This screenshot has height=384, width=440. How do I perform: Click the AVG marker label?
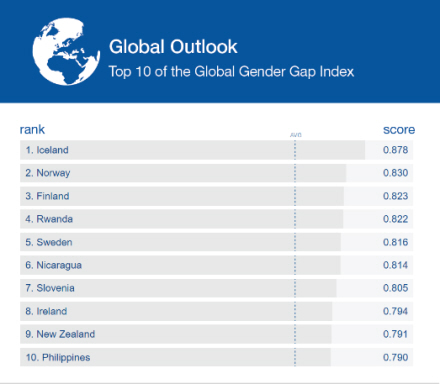296,135
